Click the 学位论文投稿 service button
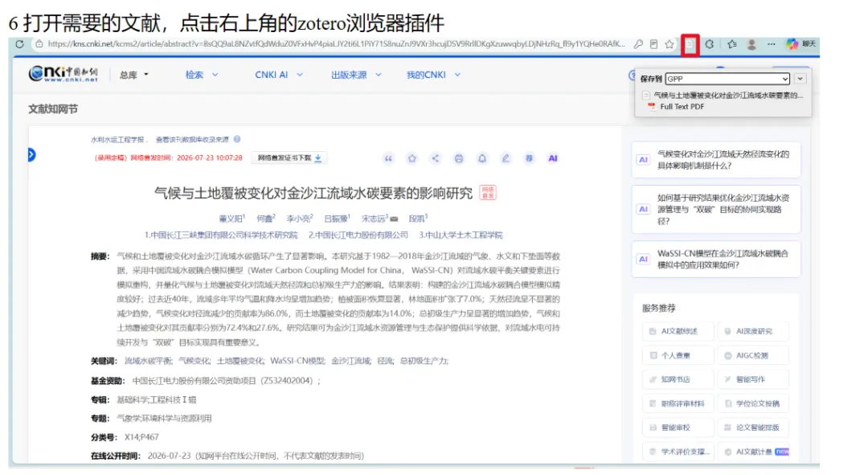The height and width of the screenshot is (475, 868). [x=753, y=403]
